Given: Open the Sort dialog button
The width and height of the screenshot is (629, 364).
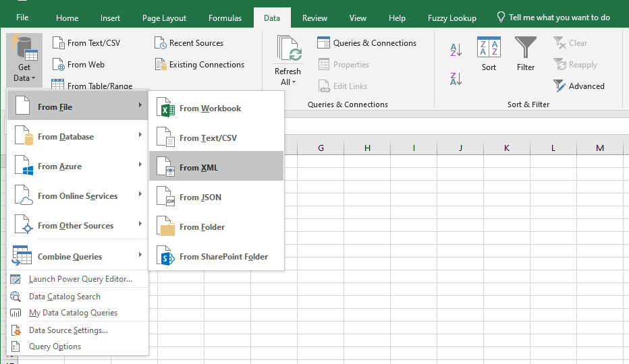Looking at the screenshot, I should pos(489,54).
